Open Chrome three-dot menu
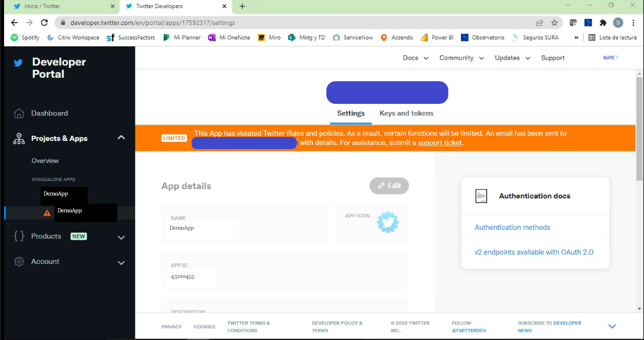The height and width of the screenshot is (340, 644). 634,23
